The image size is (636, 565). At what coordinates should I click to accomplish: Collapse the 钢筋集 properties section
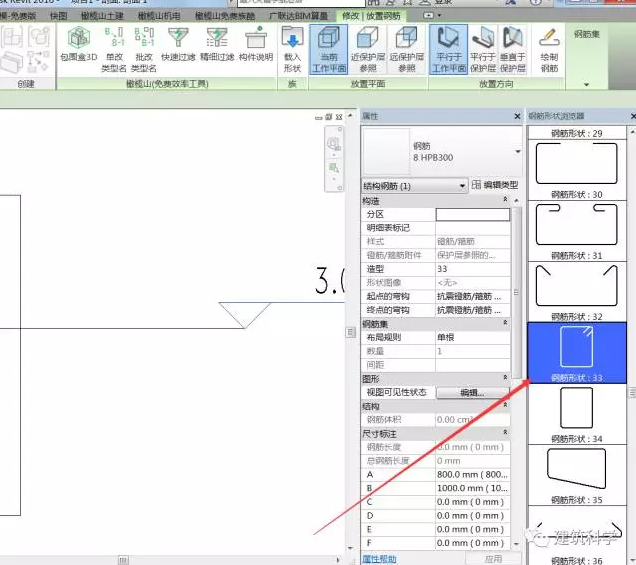tap(505, 322)
